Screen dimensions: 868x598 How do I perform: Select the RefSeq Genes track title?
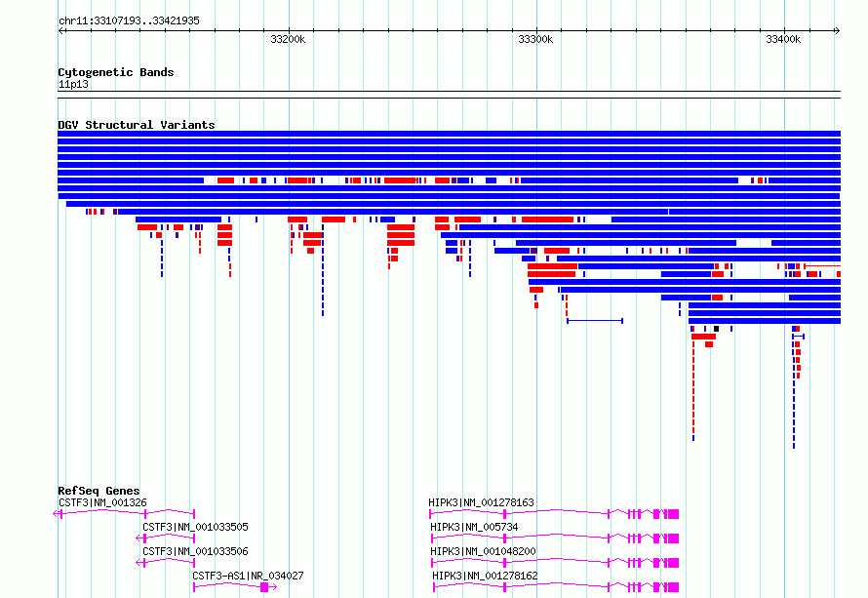coord(99,491)
